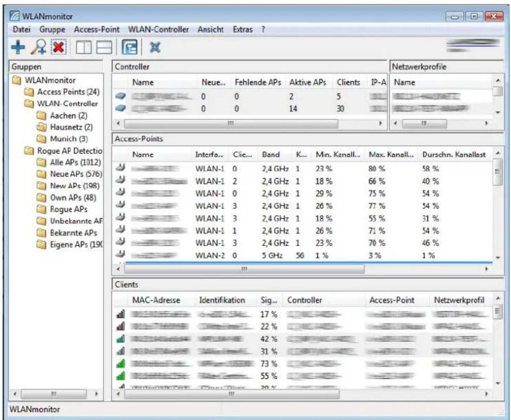Sort by Min. Kanallast column header

[338, 154]
